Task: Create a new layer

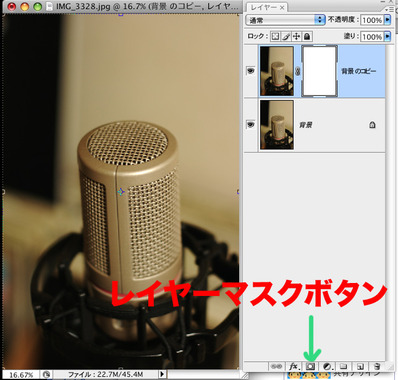Action: 360,366
